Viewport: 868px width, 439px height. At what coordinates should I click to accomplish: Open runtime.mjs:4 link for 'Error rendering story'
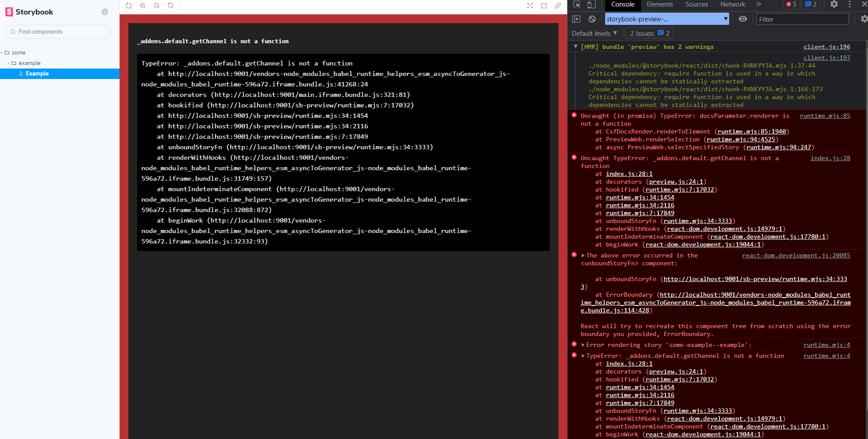coord(827,345)
